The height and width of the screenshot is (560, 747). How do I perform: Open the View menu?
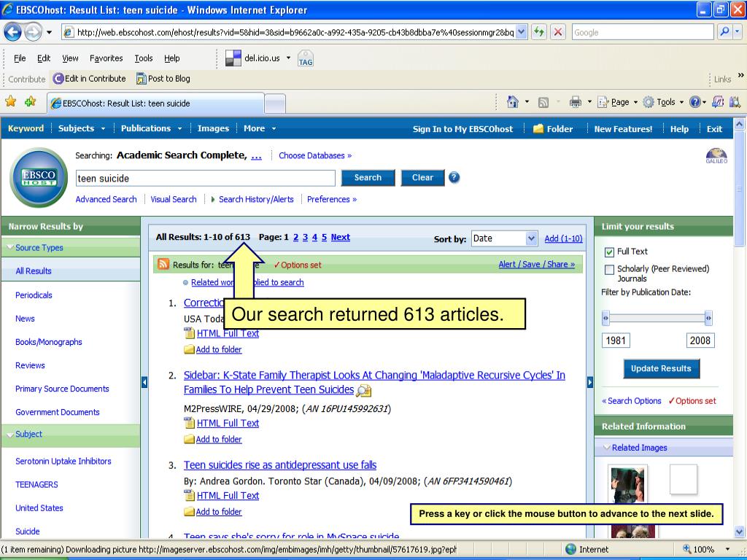pyautogui.click(x=70, y=58)
